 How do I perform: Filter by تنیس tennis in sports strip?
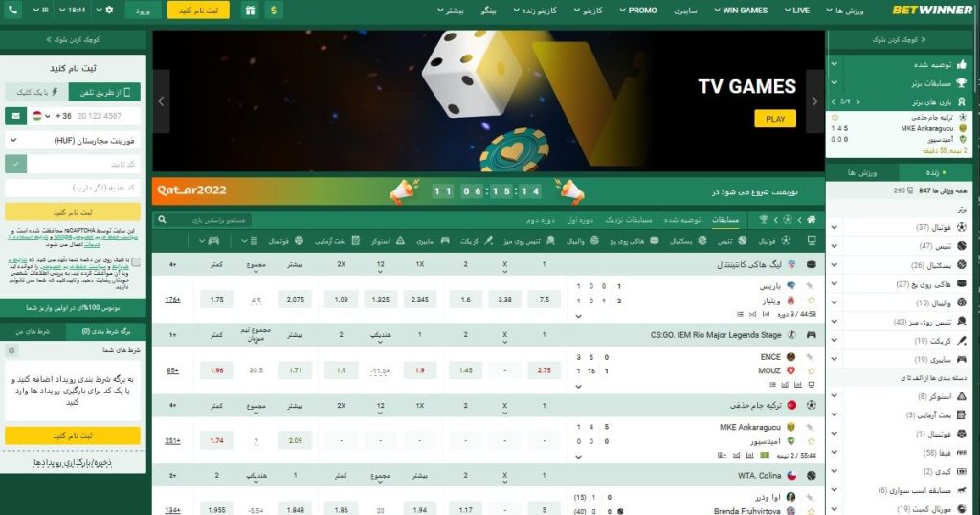click(x=732, y=240)
